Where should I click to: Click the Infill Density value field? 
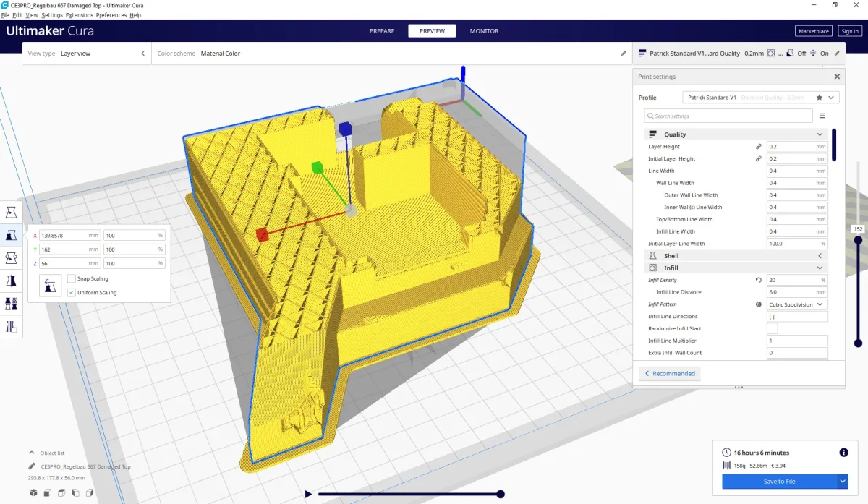pyautogui.click(x=797, y=280)
